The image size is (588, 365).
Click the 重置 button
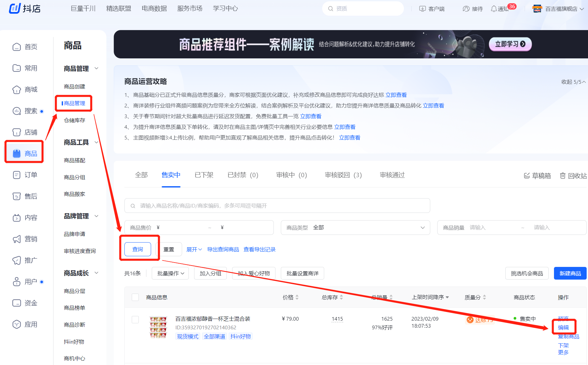tap(169, 249)
